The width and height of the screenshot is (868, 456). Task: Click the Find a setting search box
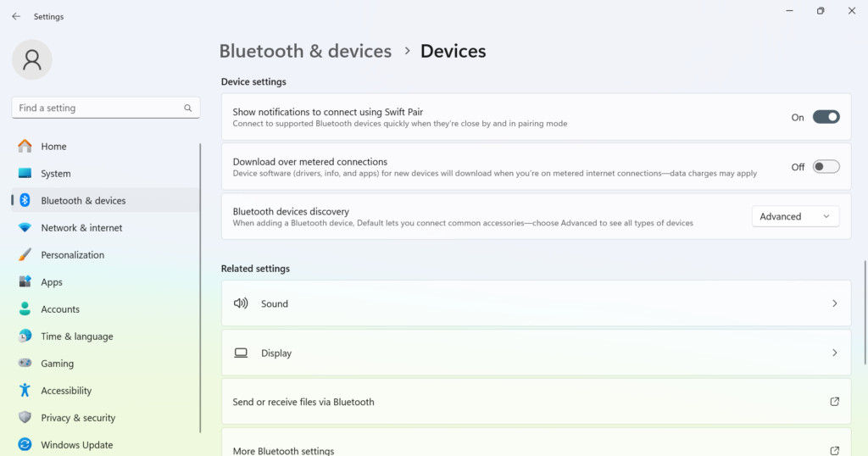[x=106, y=108]
